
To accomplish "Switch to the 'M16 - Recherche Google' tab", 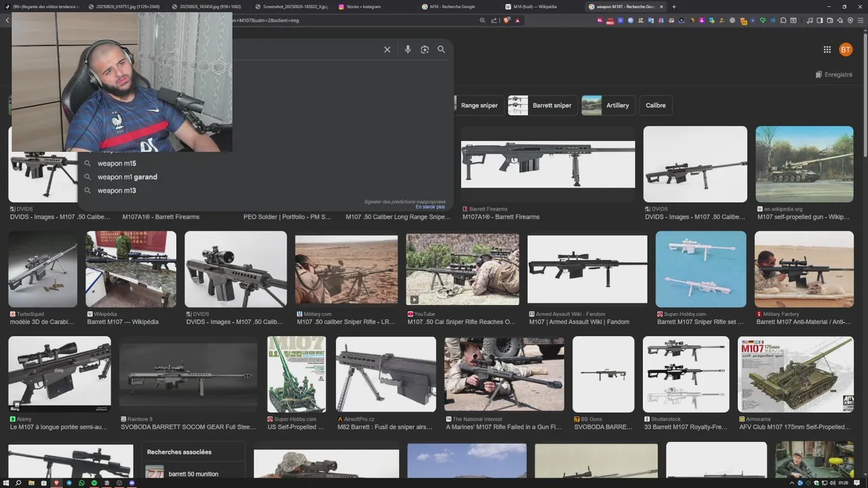I will (457, 7).
